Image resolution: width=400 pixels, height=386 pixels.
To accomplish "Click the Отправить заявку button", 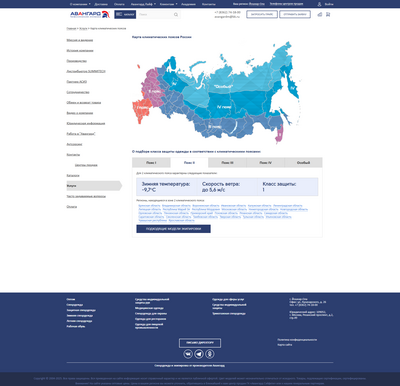I will (295, 14).
